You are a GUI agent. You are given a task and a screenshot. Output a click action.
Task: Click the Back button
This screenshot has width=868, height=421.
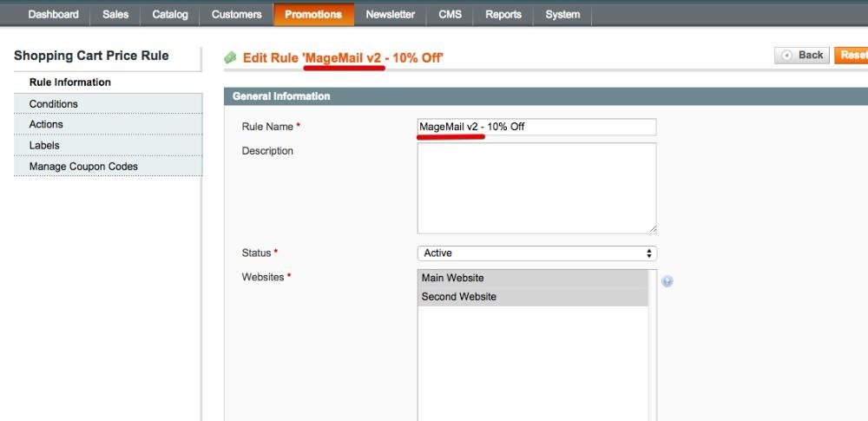pos(802,56)
